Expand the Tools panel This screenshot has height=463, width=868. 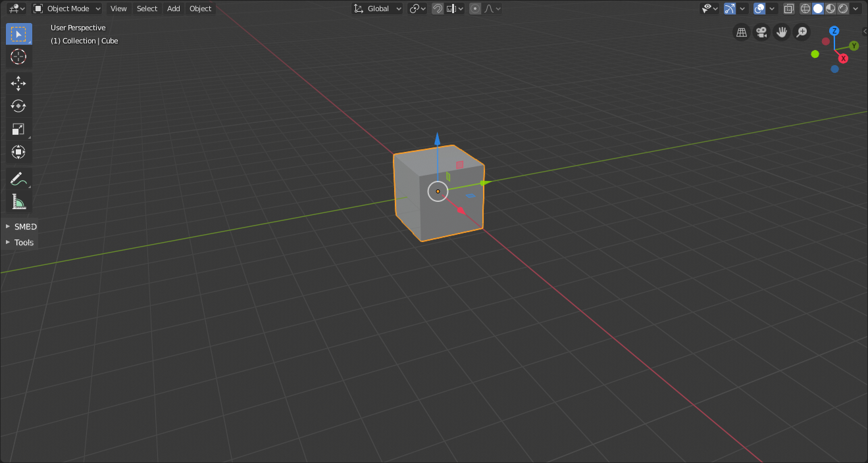[x=20, y=242]
